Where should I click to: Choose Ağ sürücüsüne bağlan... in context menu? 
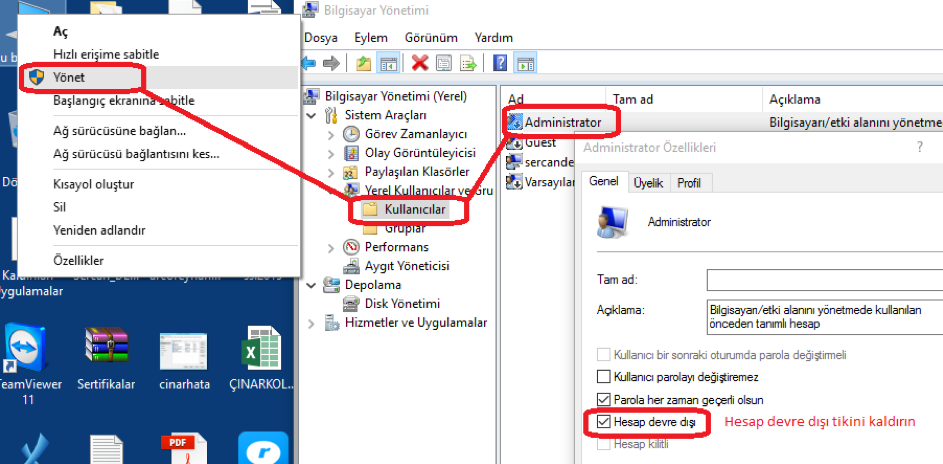click(x=158, y=131)
